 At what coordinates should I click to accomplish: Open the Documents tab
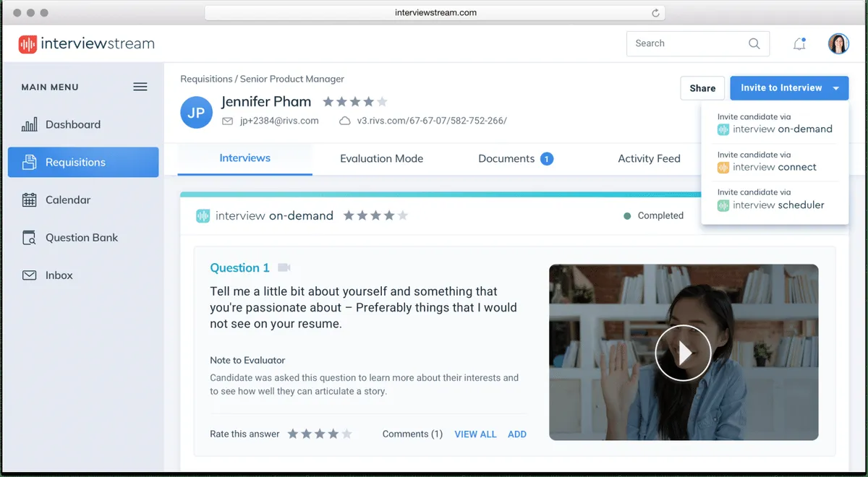click(506, 158)
